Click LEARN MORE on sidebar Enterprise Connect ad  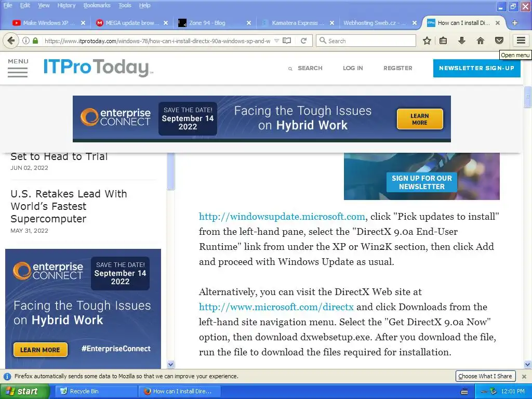[x=40, y=350]
